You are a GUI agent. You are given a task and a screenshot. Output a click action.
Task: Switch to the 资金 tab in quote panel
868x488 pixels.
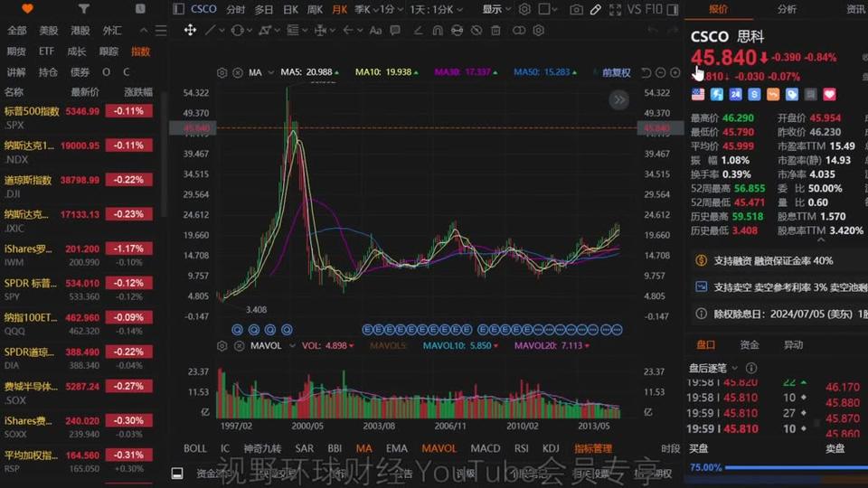(x=749, y=344)
